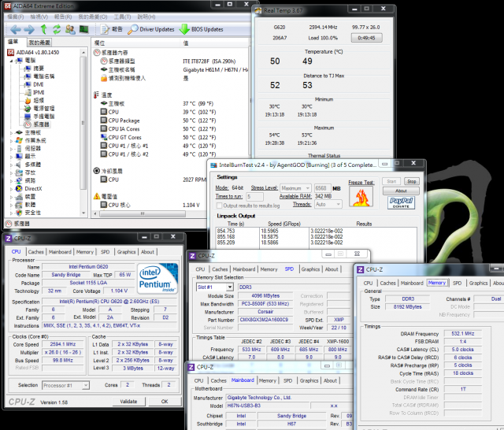Click the H67N-USB3-B3 model value
504x430 pixels.
tap(267, 406)
